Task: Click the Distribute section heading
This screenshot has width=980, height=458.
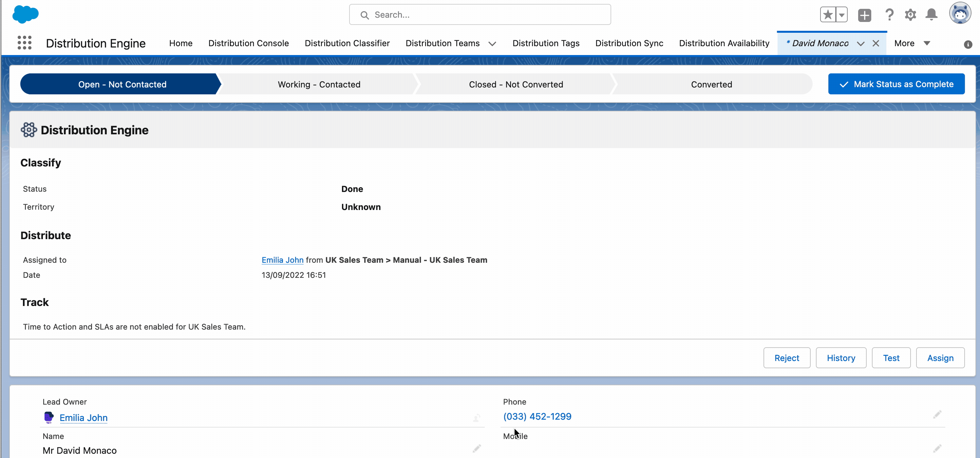Action: pyautogui.click(x=46, y=236)
